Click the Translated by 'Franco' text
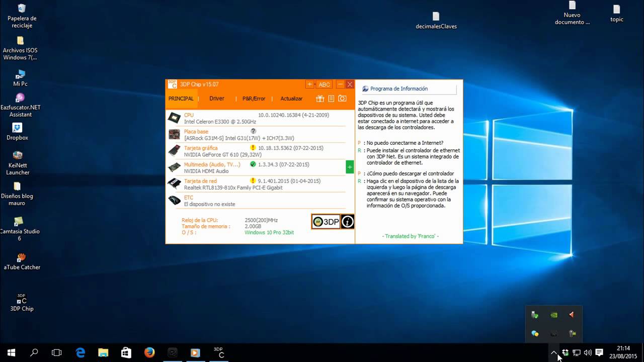 pos(411,236)
